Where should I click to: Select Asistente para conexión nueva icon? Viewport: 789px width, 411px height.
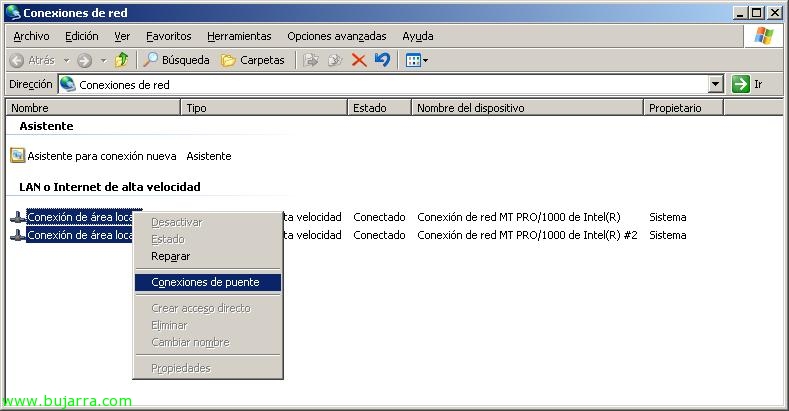[18, 155]
